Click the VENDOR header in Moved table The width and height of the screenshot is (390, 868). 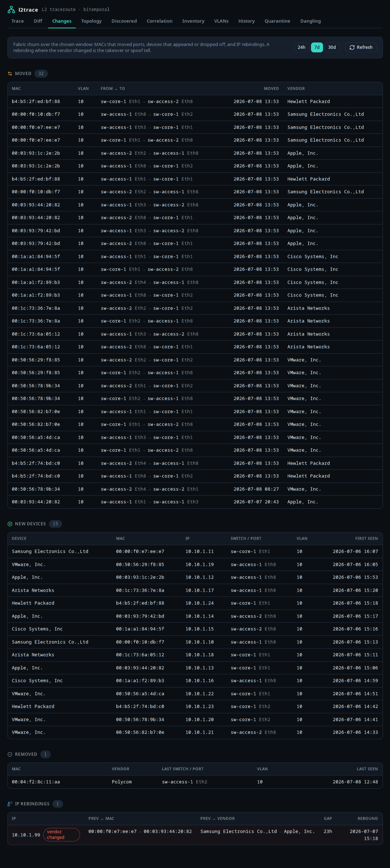pos(296,88)
